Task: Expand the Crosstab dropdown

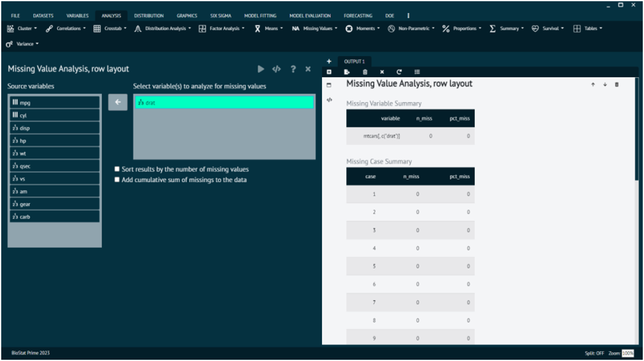Action: pos(110,28)
